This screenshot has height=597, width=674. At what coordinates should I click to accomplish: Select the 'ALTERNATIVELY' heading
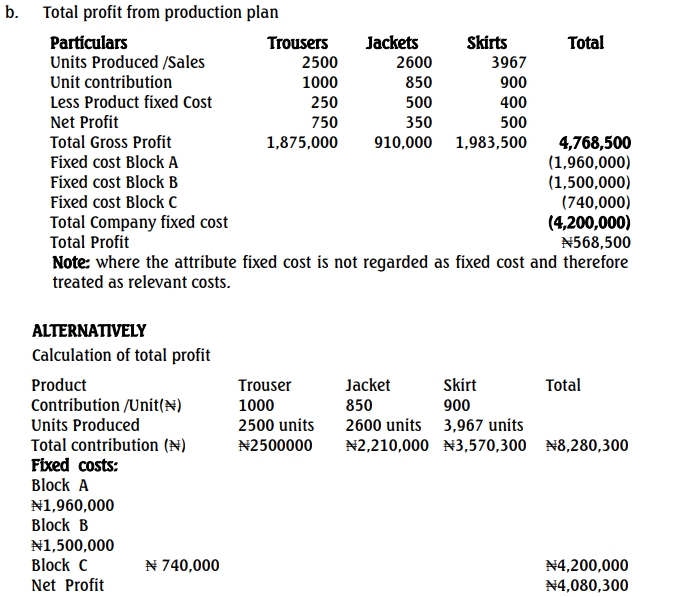tap(89, 330)
